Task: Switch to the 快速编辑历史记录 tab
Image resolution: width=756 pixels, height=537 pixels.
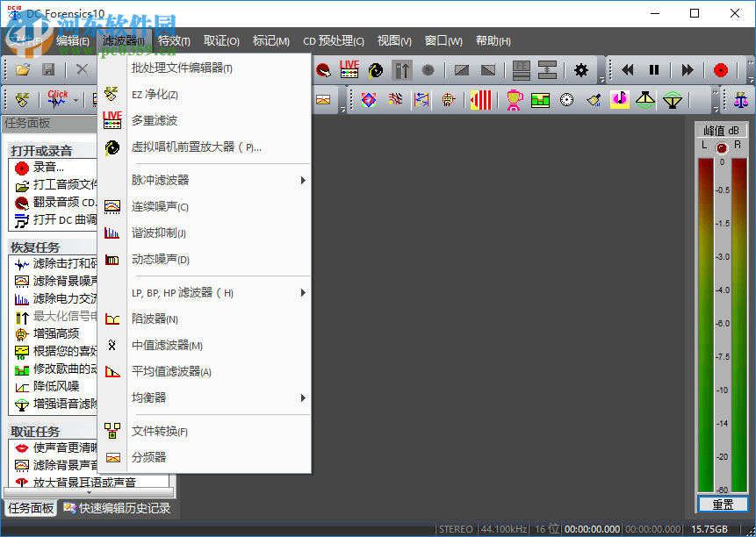Action: click(x=118, y=508)
